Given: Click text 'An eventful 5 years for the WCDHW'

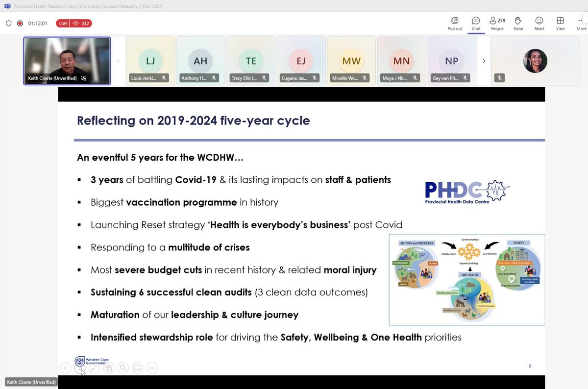Looking at the screenshot, I should point(160,158).
